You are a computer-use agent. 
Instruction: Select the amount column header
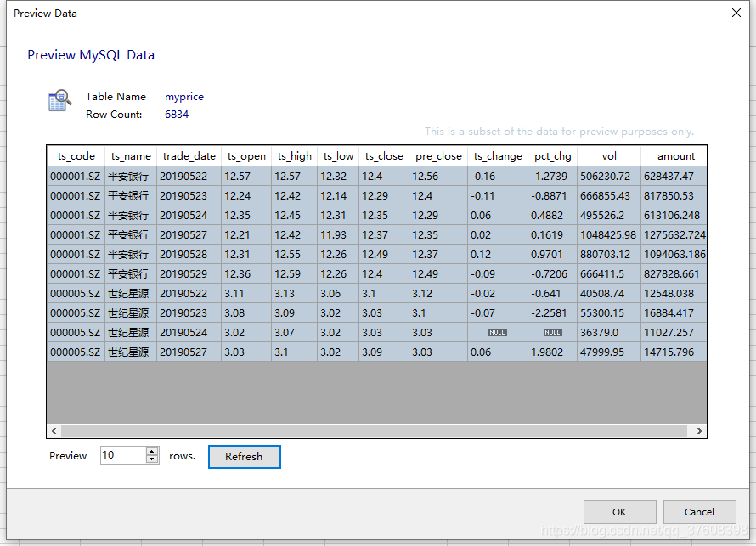[676, 156]
